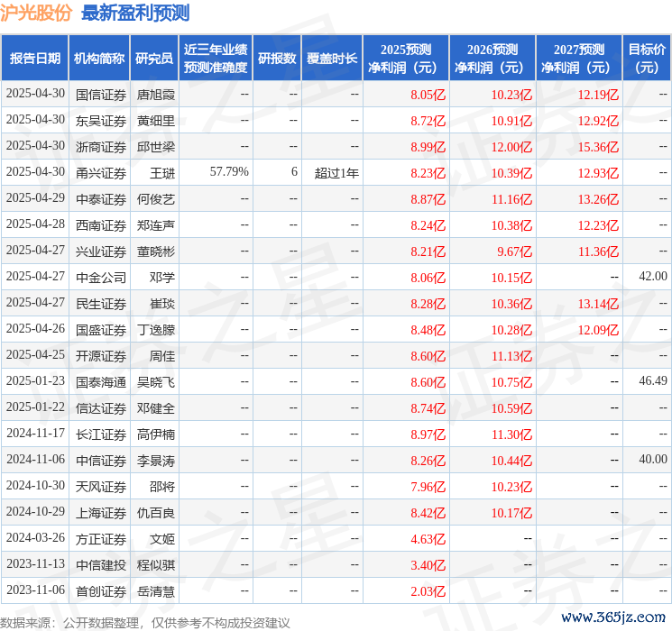Click the 研究员 column header
The image size is (672, 631).
tap(154, 59)
